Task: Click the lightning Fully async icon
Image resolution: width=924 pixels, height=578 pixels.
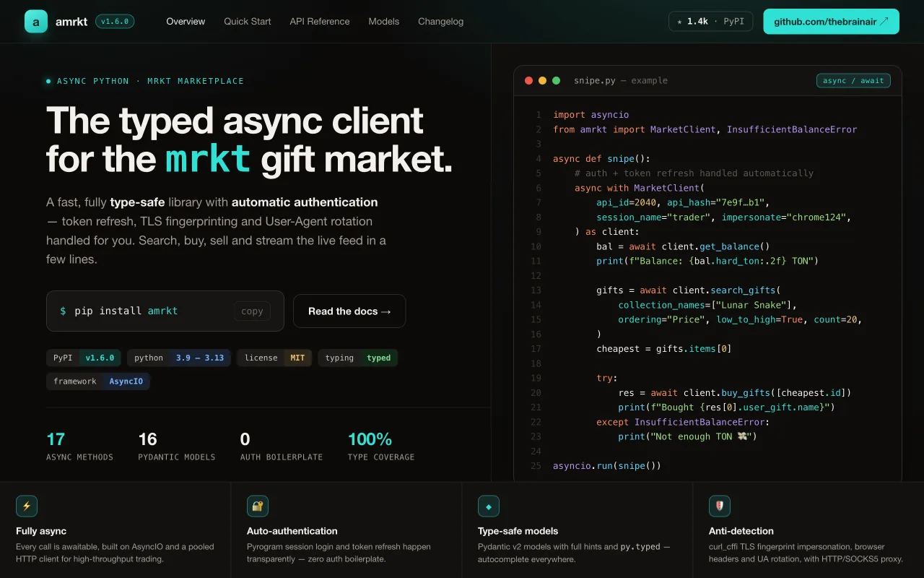Action: (x=27, y=506)
